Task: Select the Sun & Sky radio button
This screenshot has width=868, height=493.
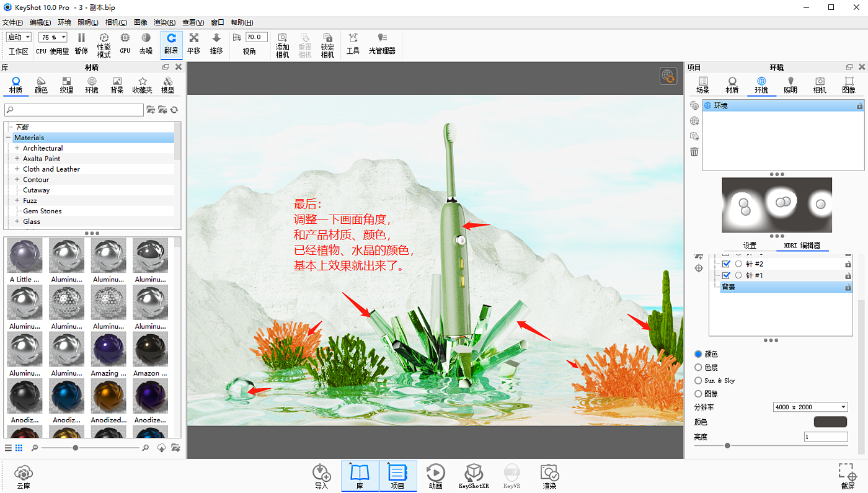Action: (699, 381)
